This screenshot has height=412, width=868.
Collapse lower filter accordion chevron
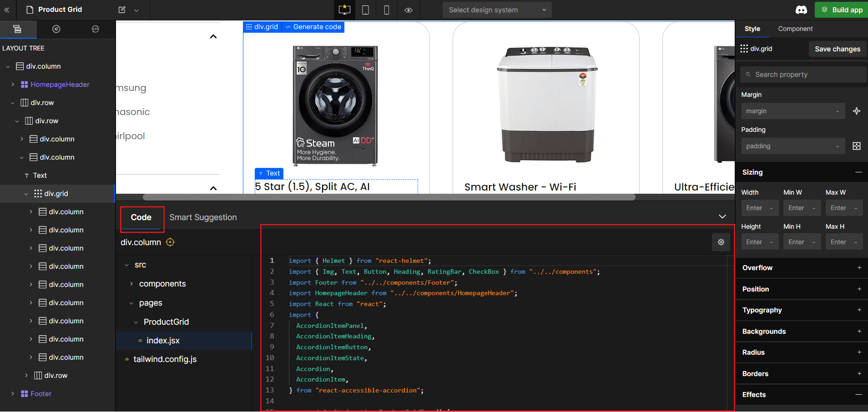(213, 188)
